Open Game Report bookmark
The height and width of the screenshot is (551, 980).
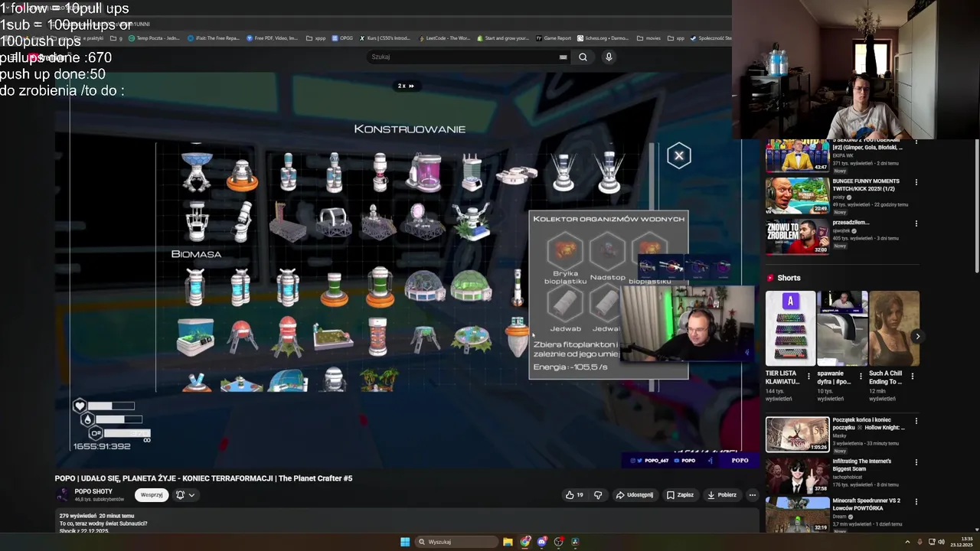[554, 37]
